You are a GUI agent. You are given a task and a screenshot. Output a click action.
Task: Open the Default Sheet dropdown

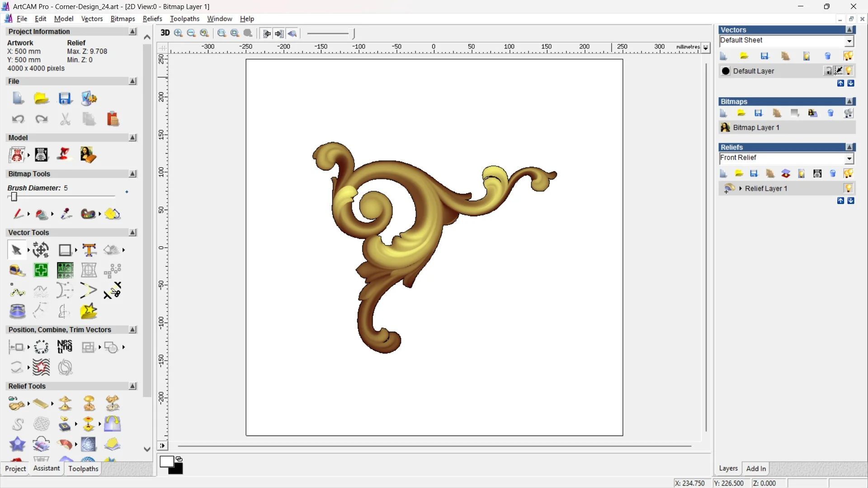click(849, 41)
